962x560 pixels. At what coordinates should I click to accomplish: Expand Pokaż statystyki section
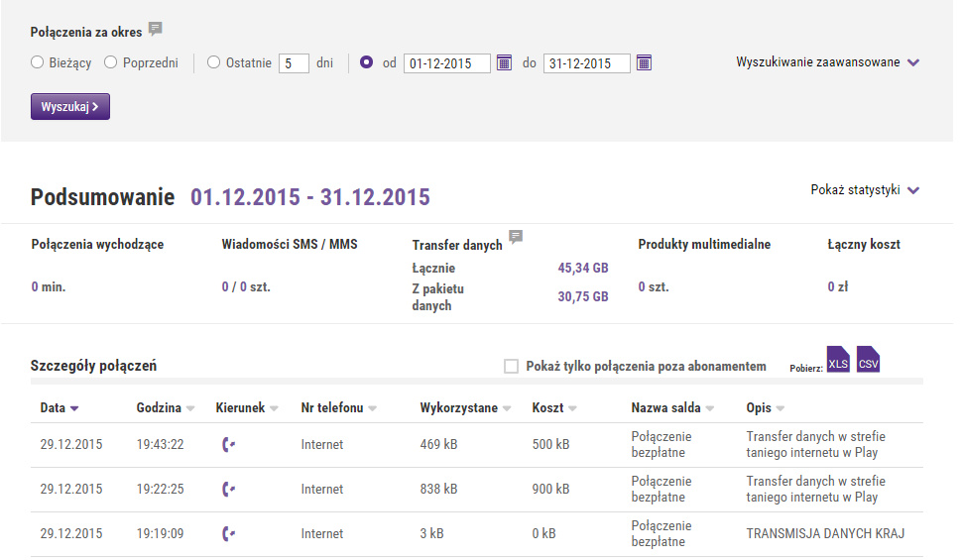tap(865, 190)
